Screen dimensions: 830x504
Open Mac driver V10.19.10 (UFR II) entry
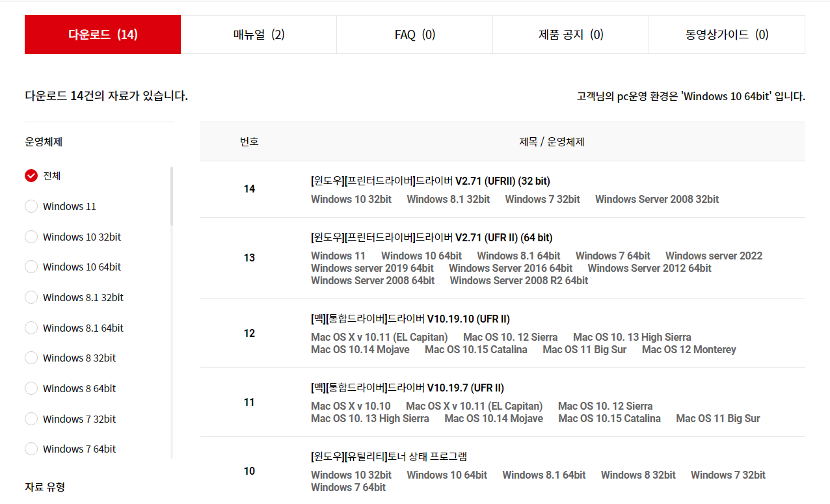[x=410, y=319]
